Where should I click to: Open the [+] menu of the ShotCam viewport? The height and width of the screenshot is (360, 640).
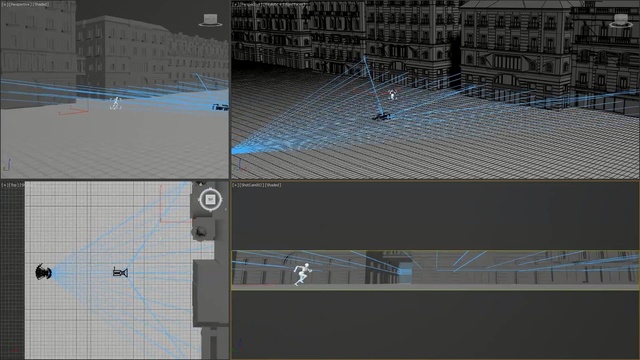tap(236, 185)
